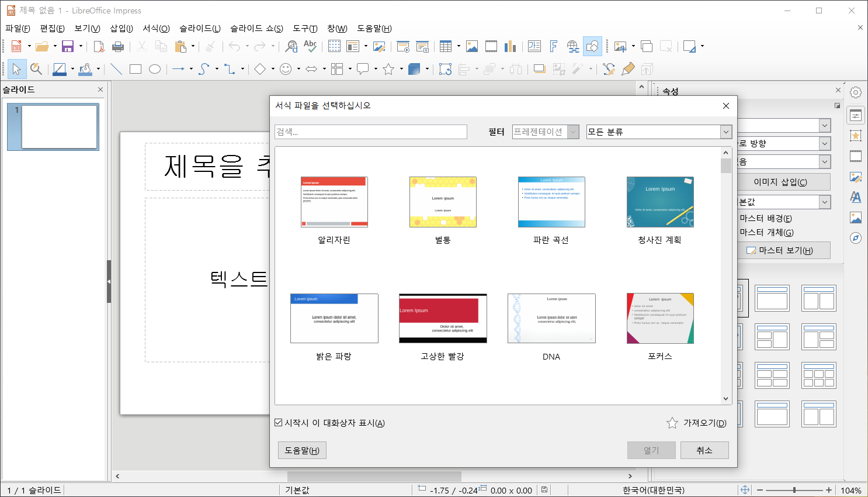
Task: Click the Insert table icon
Action: [446, 46]
